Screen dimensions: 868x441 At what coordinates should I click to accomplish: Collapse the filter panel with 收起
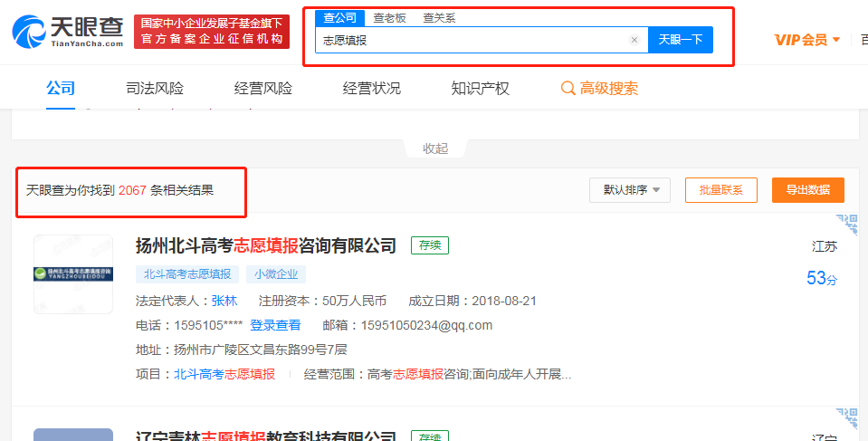(x=435, y=149)
